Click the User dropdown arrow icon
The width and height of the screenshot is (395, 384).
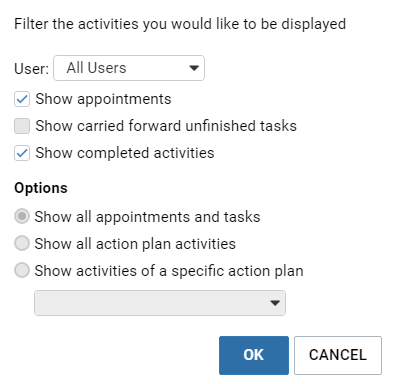[x=194, y=68]
